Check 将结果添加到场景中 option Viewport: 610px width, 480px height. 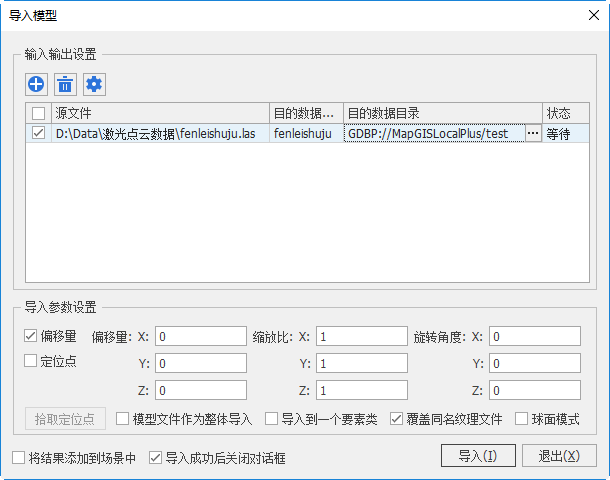tap(19, 458)
